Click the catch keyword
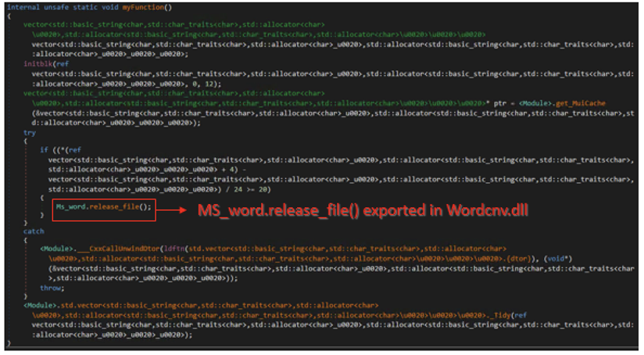This screenshot has width=644, height=355. coord(34,231)
